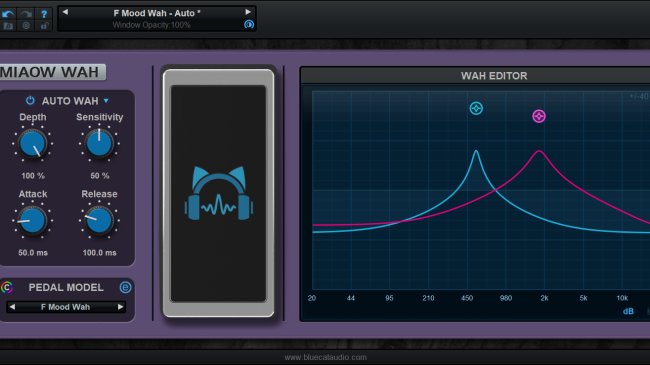Toggle the Auto Wah power button
This screenshot has width=650, height=365.
click(x=30, y=100)
